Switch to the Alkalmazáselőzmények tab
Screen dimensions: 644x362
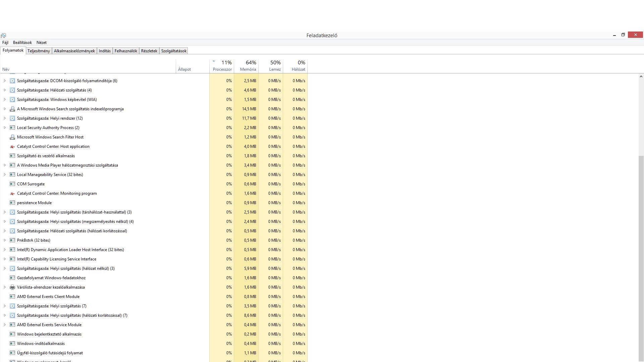tap(74, 51)
